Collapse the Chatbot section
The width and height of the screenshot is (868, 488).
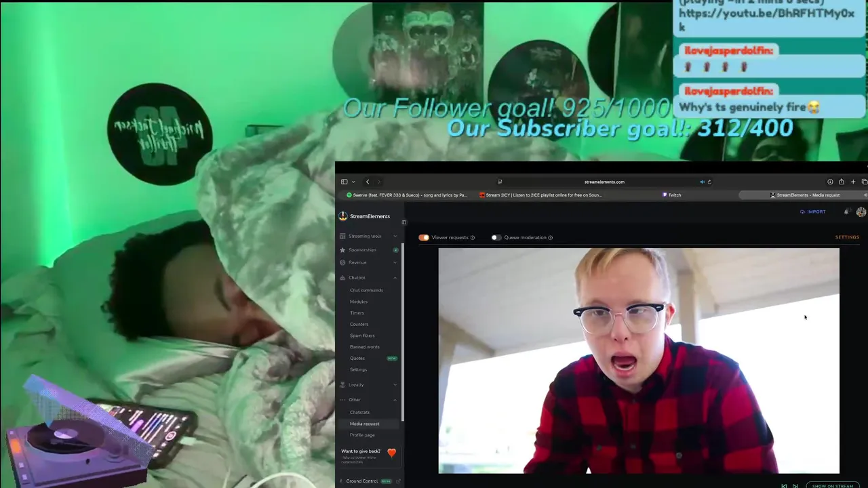(369, 278)
